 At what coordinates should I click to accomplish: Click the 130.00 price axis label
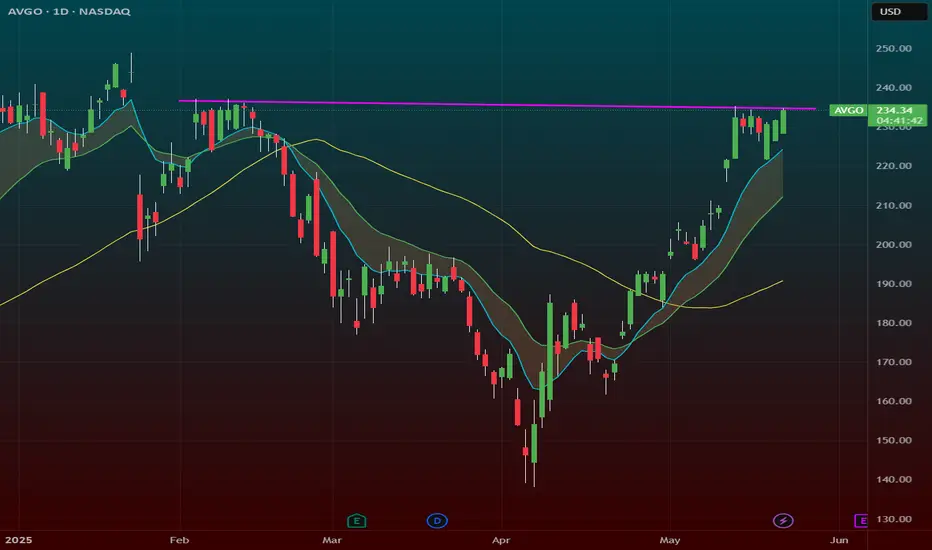[893, 518]
